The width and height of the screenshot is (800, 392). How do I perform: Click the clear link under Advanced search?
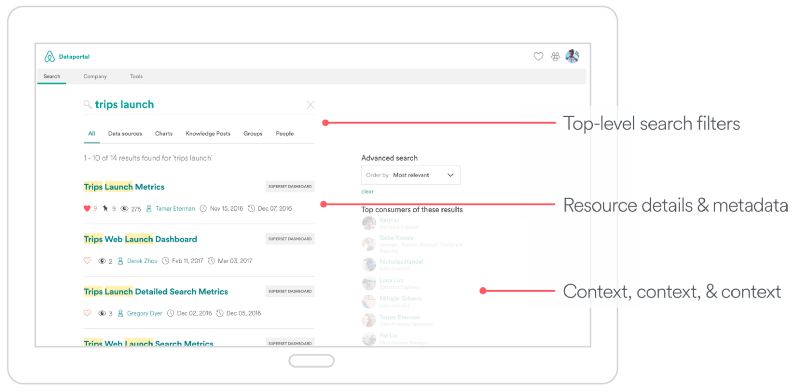367,191
